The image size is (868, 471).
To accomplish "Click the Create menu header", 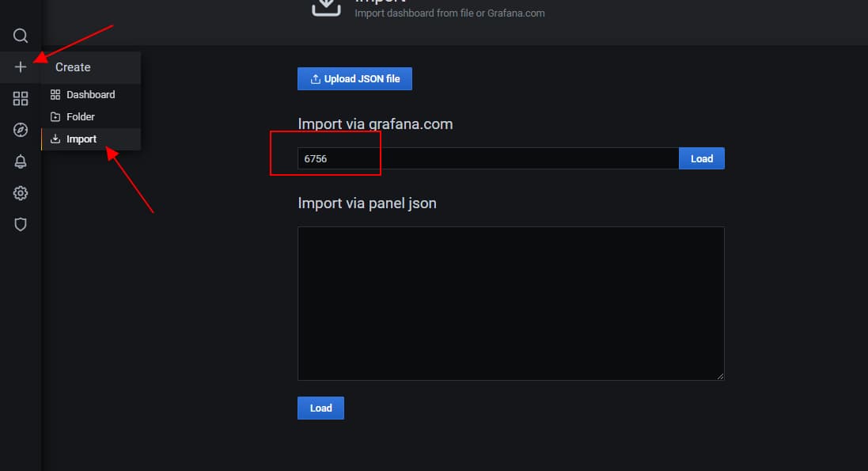I will coord(73,67).
